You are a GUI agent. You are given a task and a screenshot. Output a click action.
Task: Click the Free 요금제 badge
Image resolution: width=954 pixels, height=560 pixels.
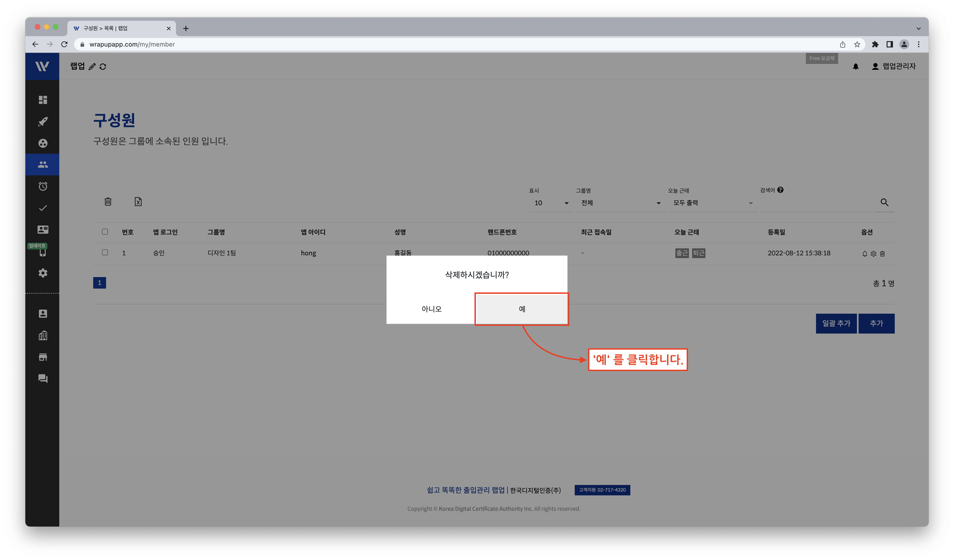point(821,58)
